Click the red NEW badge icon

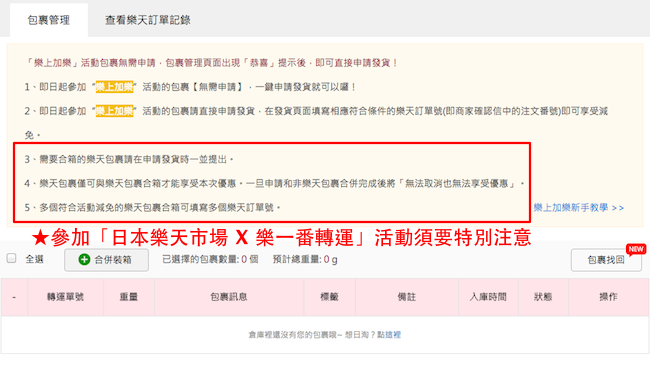click(636, 249)
